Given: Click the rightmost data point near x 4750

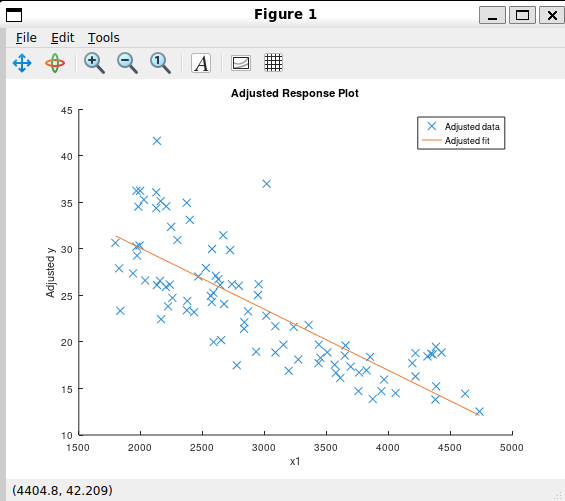Looking at the screenshot, I should coord(479,412).
